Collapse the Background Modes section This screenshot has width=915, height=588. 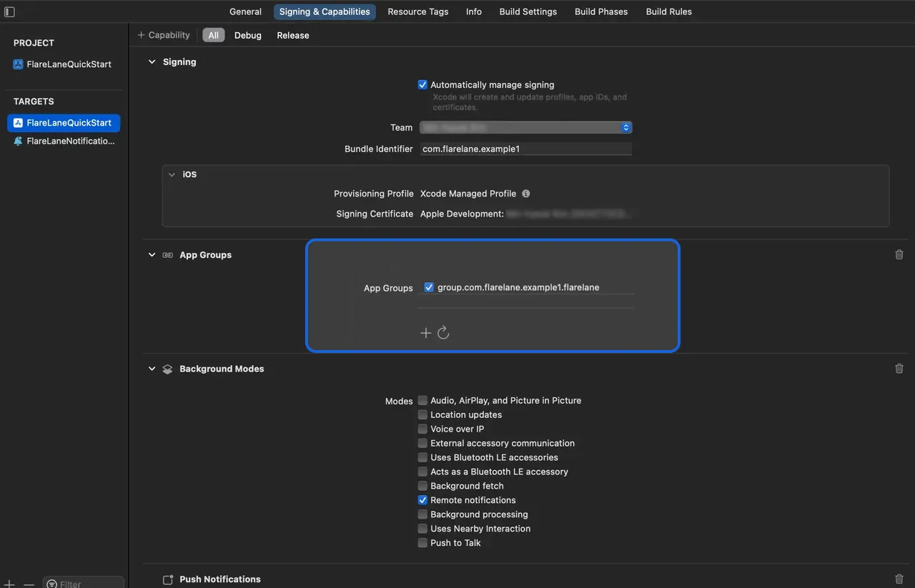(x=152, y=369)
